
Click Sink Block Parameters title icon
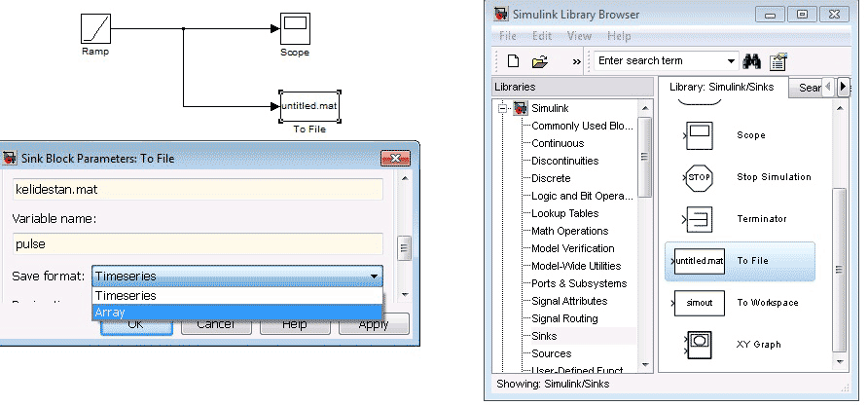point(10,159)
